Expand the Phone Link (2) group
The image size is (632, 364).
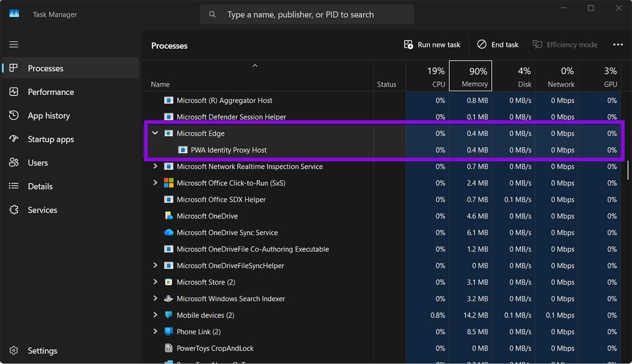[155, 331]
